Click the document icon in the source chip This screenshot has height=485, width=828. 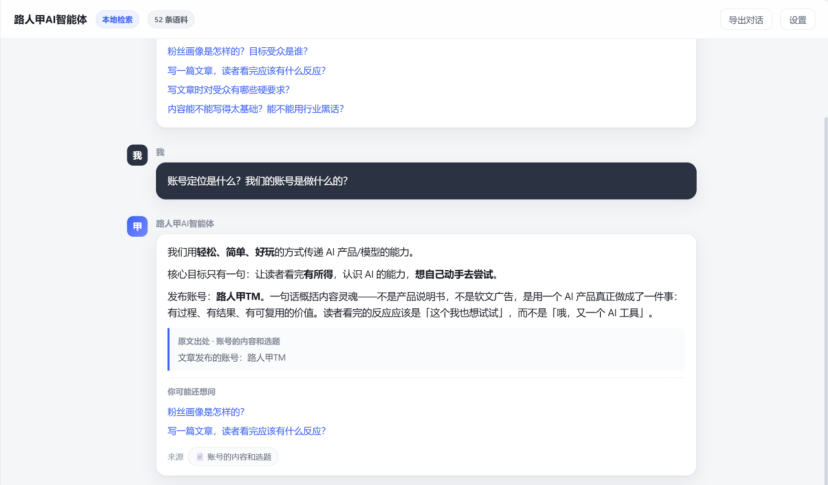point(200,457)
